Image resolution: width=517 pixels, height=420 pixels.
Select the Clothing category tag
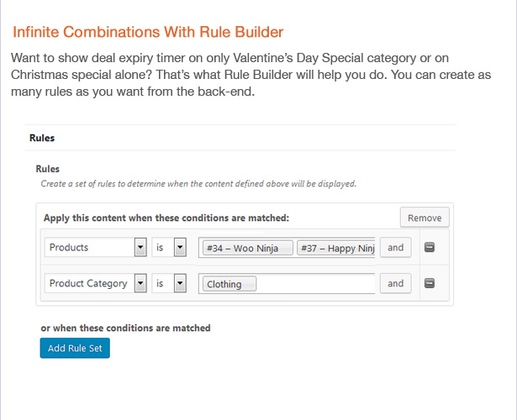coord(229,284)
